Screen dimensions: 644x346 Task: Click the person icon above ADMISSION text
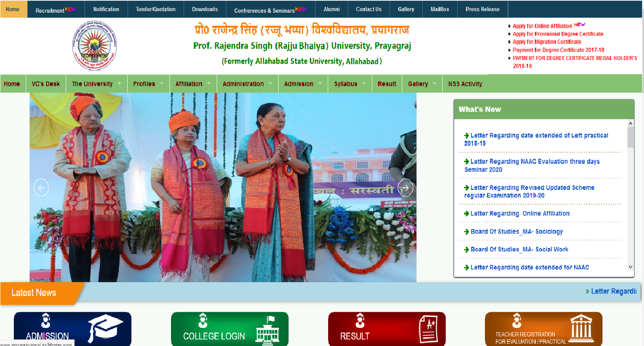click(x=46, y=320)
